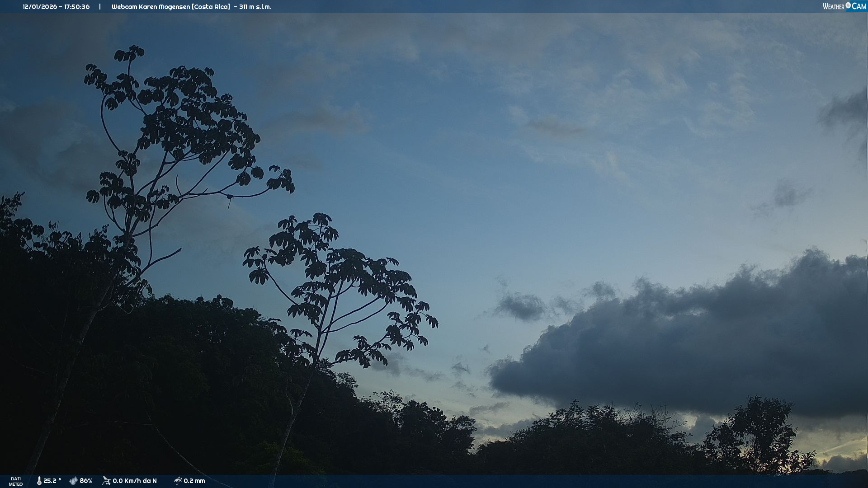This screenshot has width=868, height=488.
Task: Click the wind anemometer icon
Action: (106, 481)
